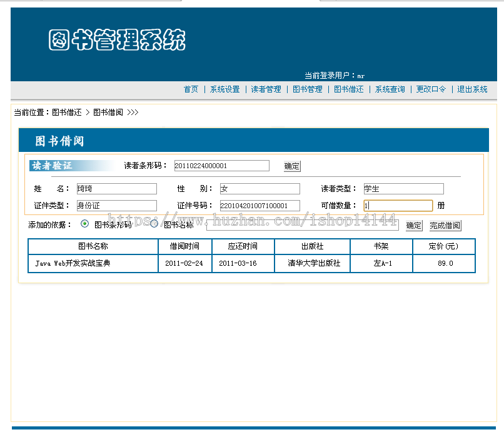
Task: Click the 读者条形码 input field
Action: (x=222, y=166)
